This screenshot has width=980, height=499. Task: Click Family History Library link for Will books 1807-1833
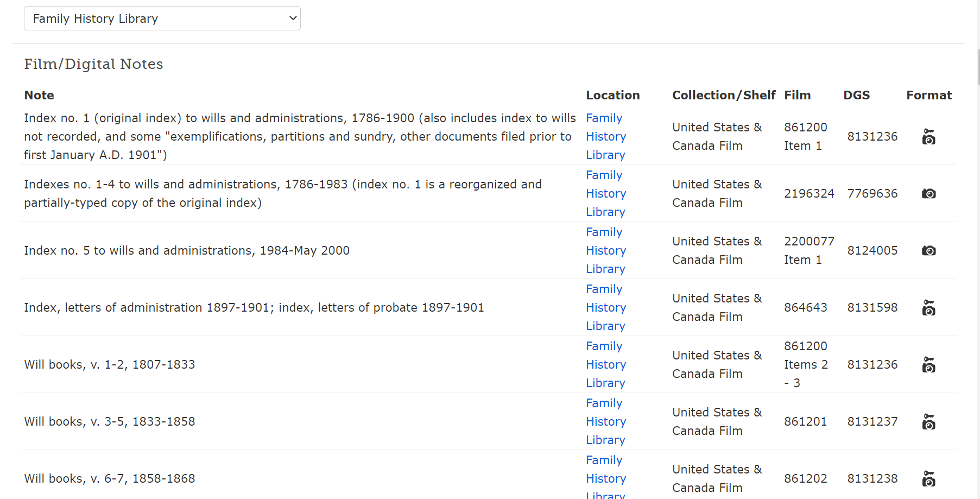[x=605, y=364]
